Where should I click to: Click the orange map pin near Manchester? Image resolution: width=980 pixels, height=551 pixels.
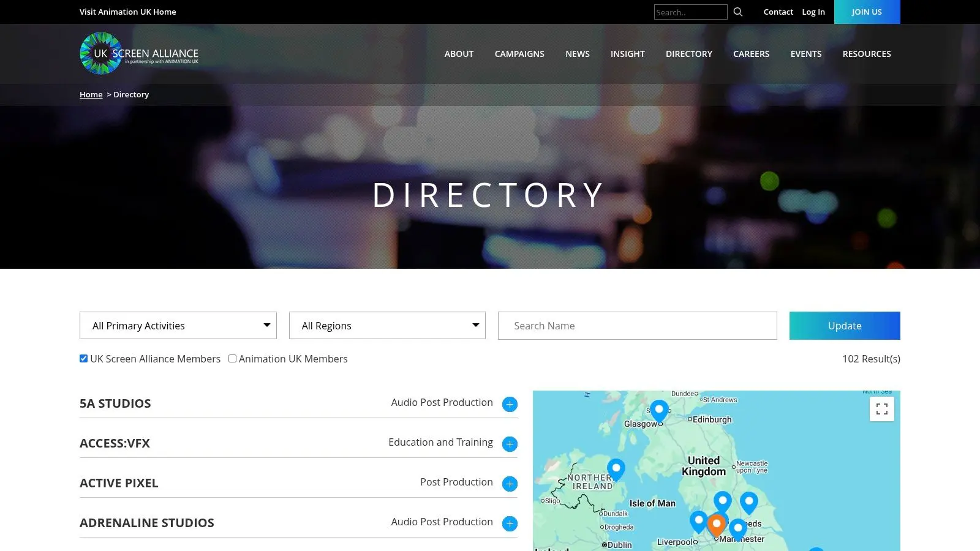point(716,524)
